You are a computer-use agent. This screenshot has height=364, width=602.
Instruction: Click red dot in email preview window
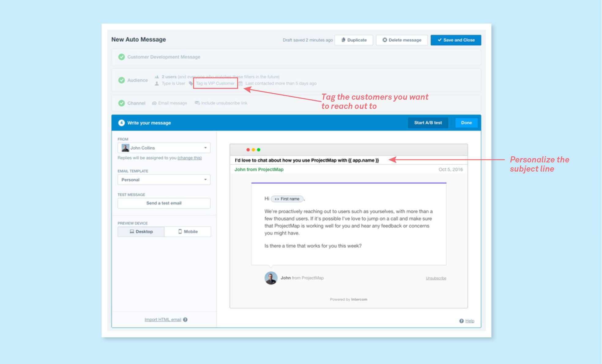[x=248, y=150]
